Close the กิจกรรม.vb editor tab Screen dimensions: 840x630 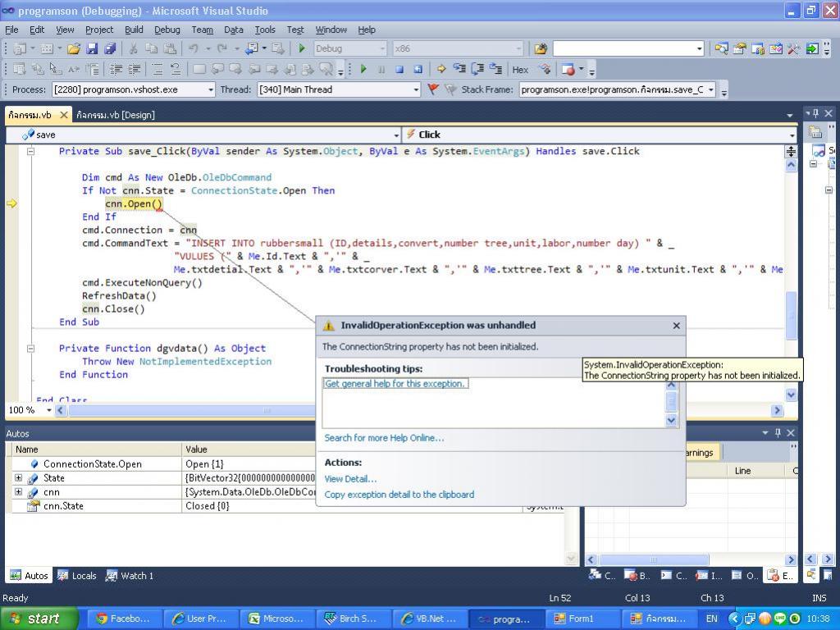[64, 115]
